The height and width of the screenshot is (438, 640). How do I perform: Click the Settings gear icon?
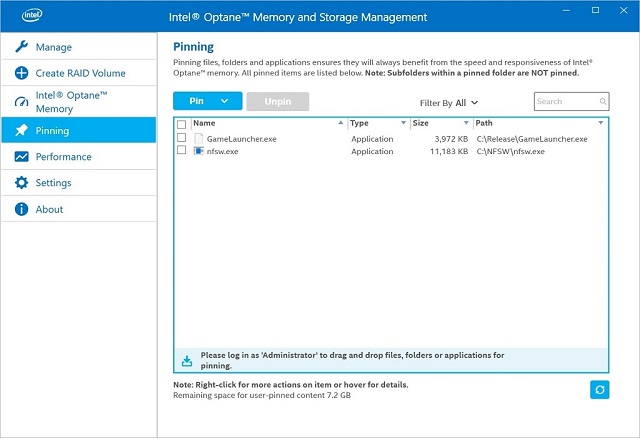click(21, 182)
